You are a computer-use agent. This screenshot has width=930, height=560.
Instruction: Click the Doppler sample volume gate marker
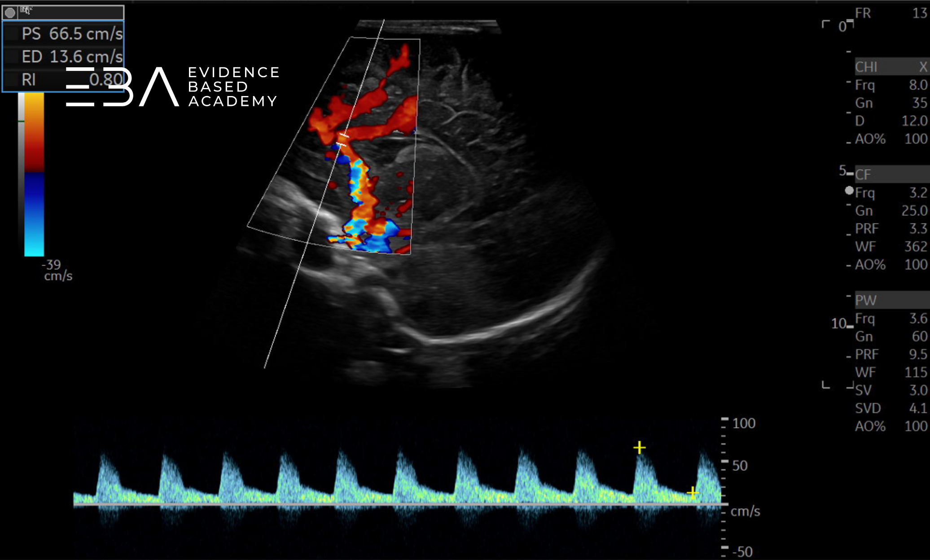pos(343,140)
